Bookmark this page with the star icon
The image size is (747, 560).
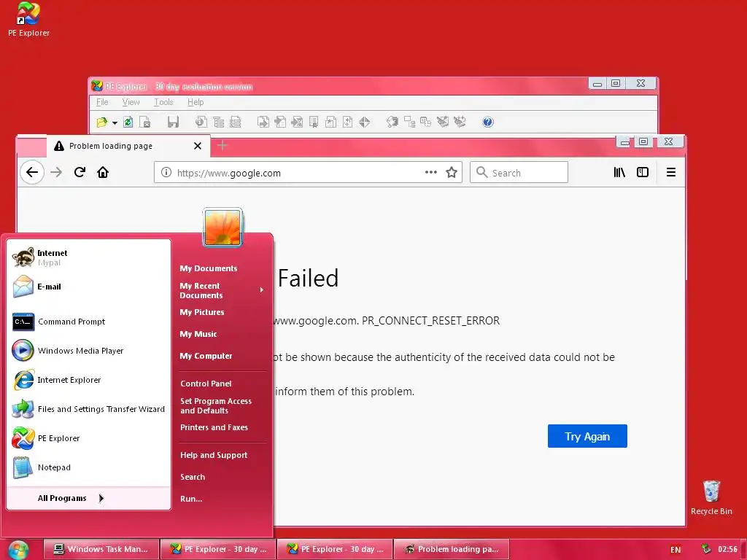click(451, 172)
